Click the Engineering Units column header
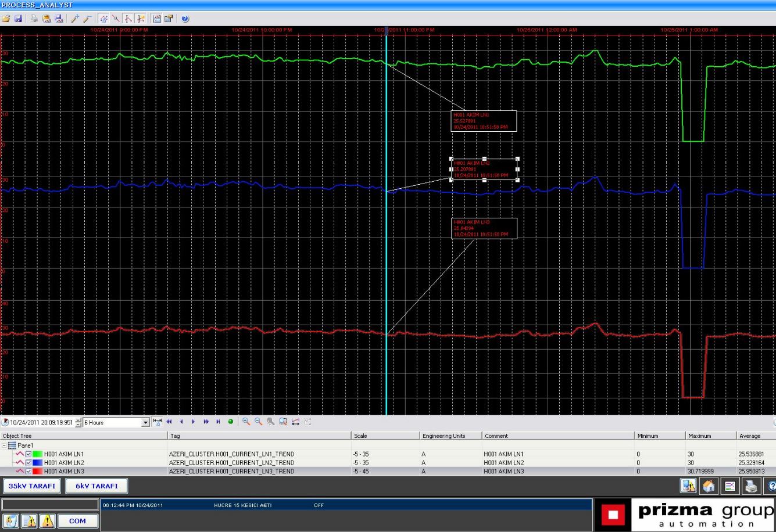 click(x=450, y=436)
